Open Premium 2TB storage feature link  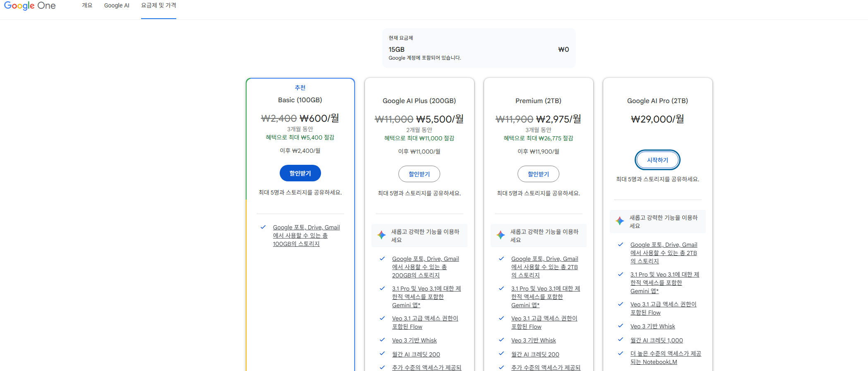click(544, 267)
